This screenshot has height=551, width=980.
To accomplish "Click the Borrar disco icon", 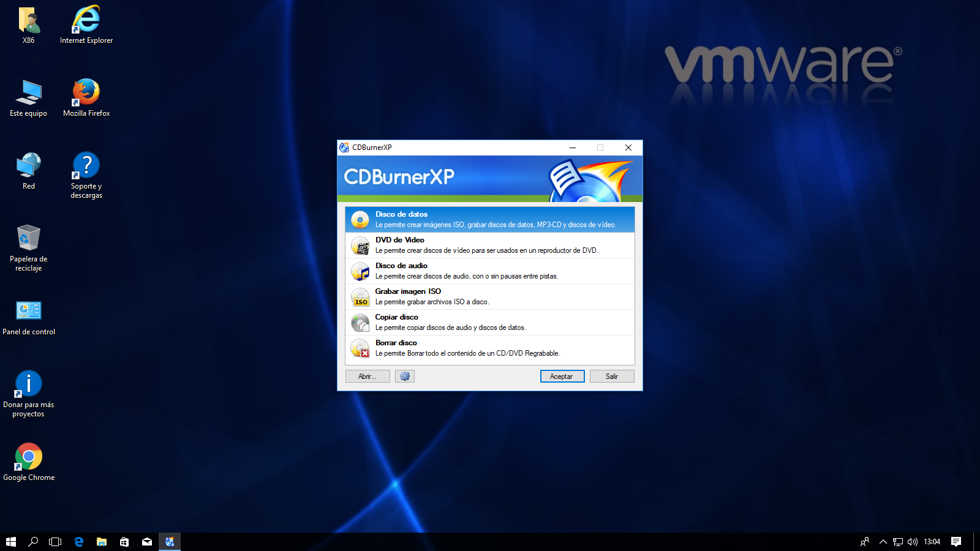I will 360,348.
